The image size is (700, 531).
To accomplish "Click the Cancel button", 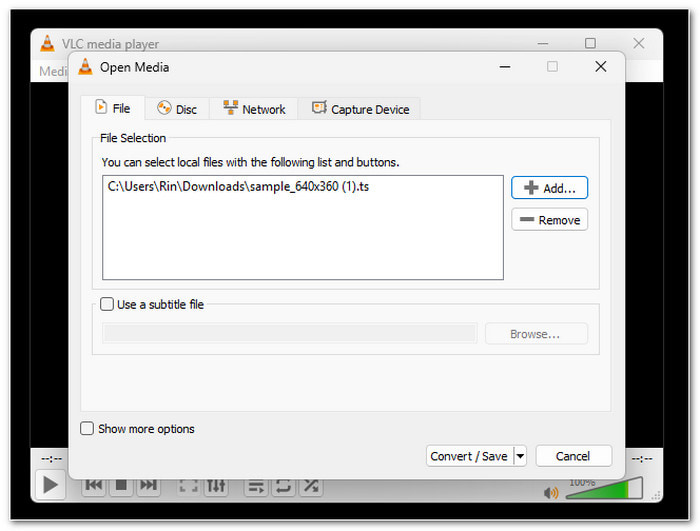I will tap(573, 456).
